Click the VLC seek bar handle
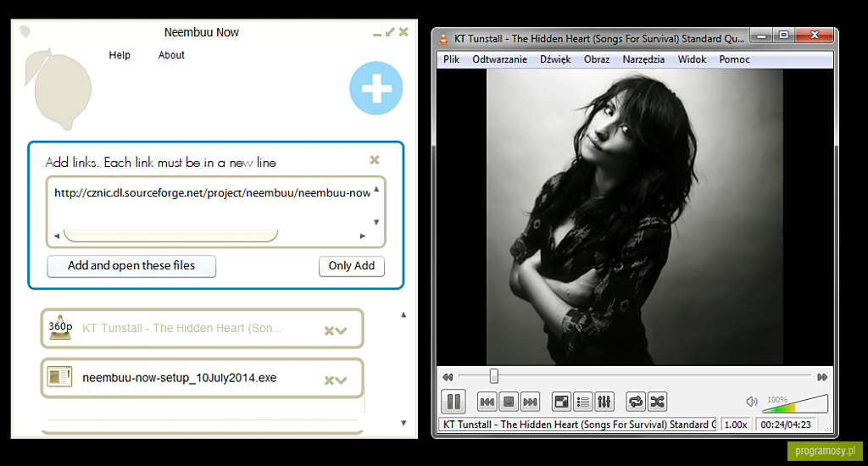 coord(494,376)
